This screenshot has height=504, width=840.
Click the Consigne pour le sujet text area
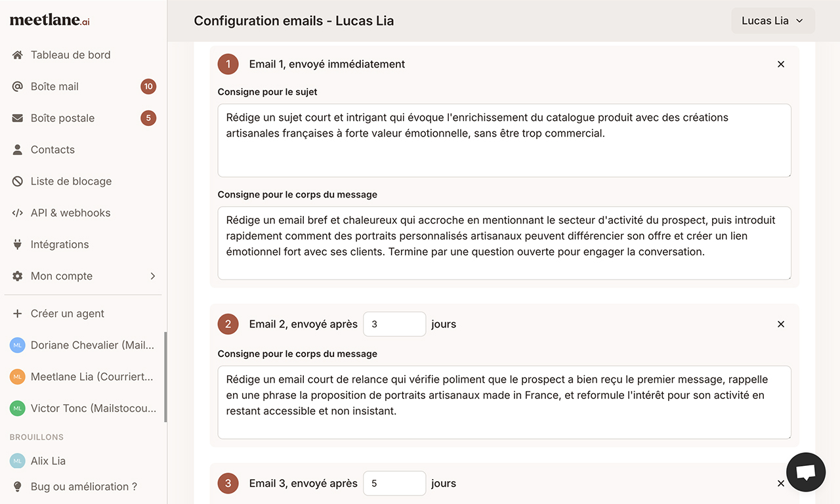pos(504,140)
